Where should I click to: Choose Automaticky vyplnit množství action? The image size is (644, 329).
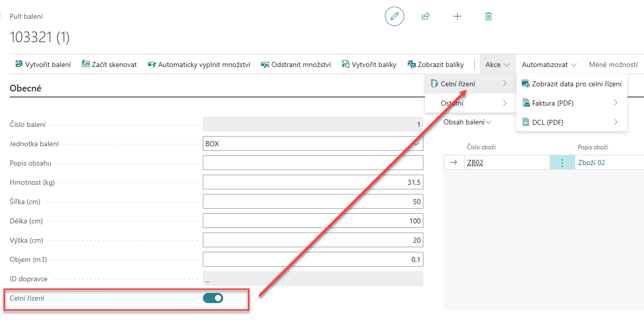tap(199, 64)
